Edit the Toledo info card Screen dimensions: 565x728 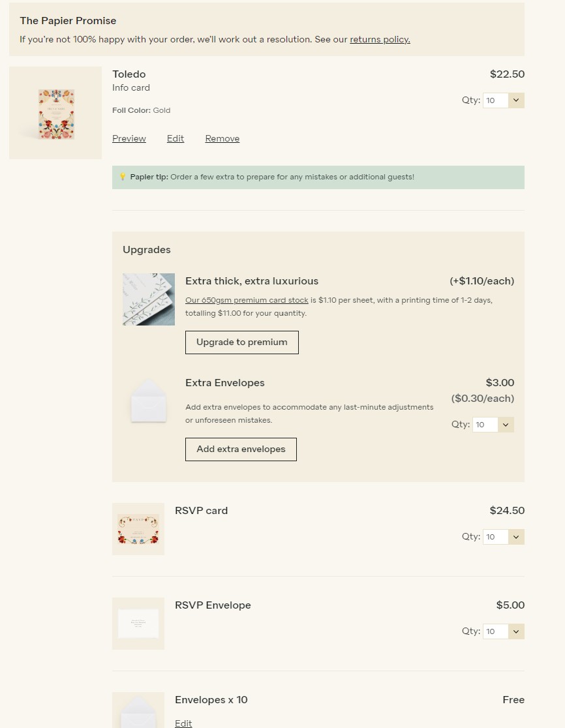click(176, 138)
